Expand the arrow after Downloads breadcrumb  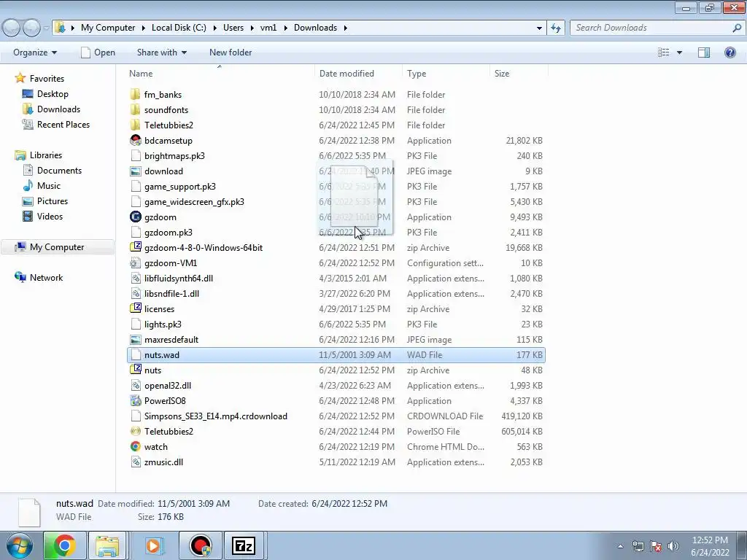345,28
